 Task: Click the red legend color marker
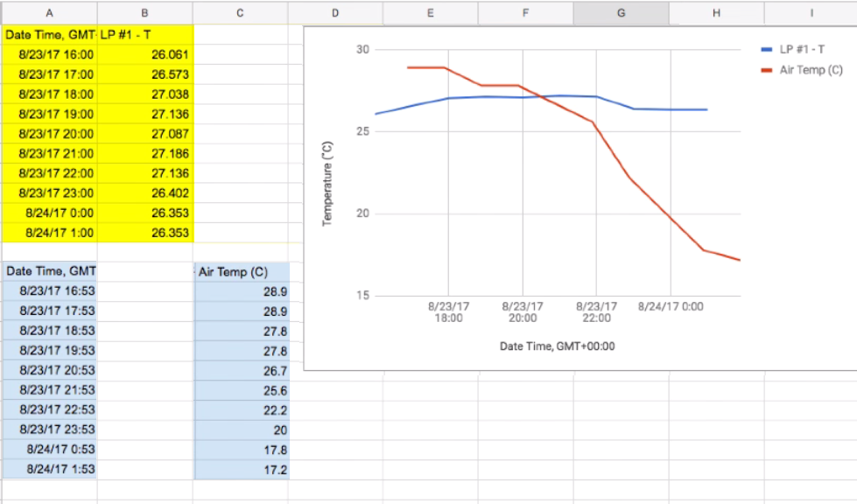coord(767,70)
